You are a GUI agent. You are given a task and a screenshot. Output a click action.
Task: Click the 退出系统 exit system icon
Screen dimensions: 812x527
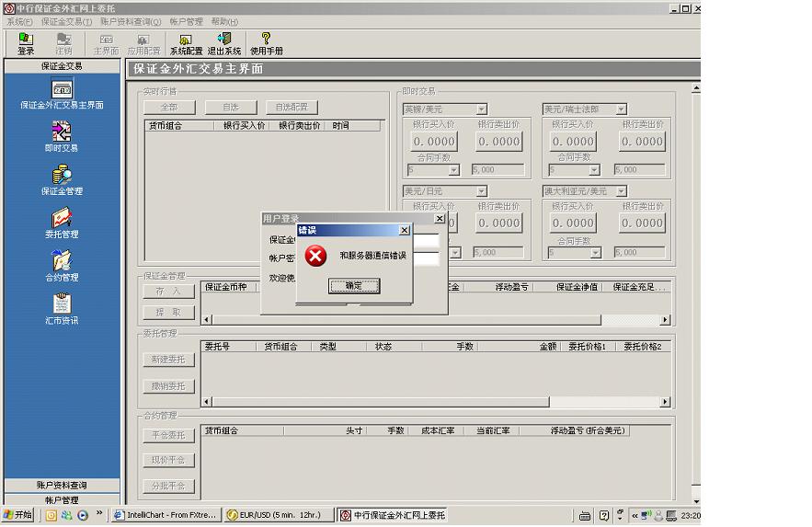point(223,44)
